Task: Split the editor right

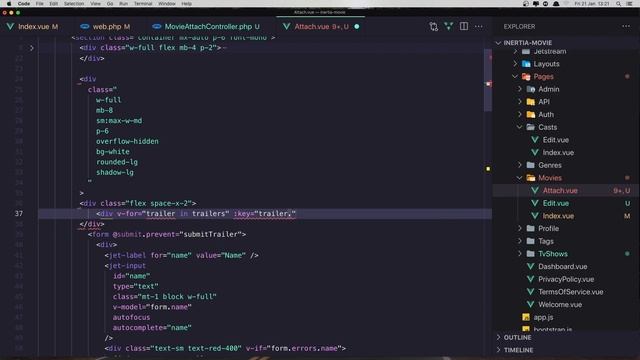Action: (464, 27)
